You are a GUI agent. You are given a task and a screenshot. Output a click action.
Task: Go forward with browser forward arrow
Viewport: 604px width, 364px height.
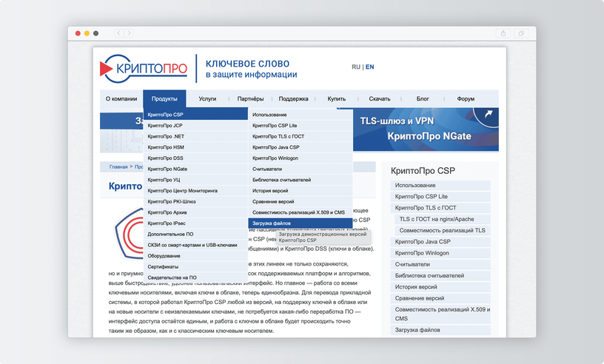click(x=129, y=33)
